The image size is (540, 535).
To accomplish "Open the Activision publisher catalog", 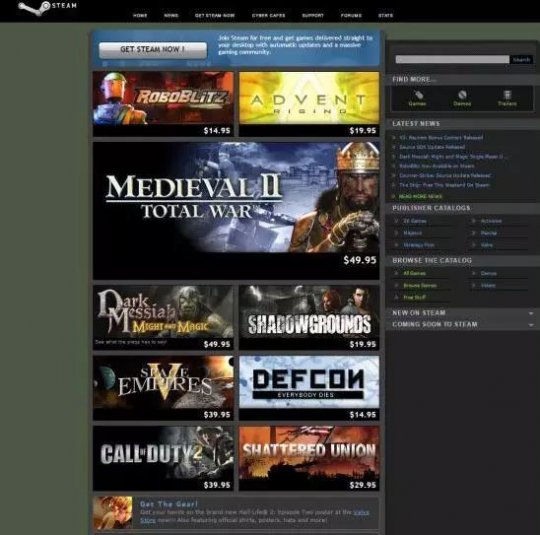I will 491,221.
